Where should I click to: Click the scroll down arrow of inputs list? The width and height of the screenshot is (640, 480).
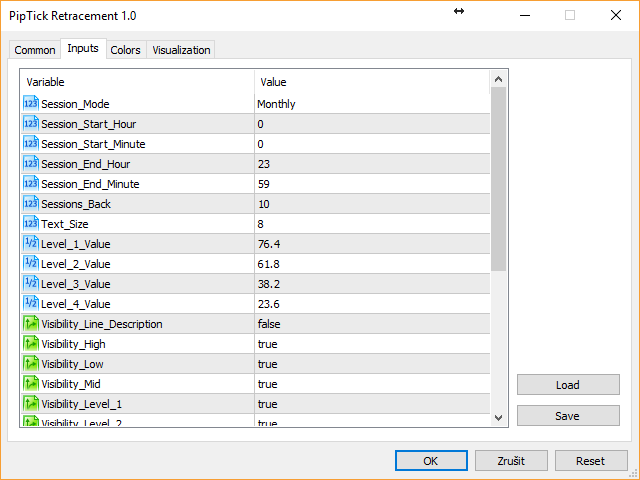tap(498, 417)
